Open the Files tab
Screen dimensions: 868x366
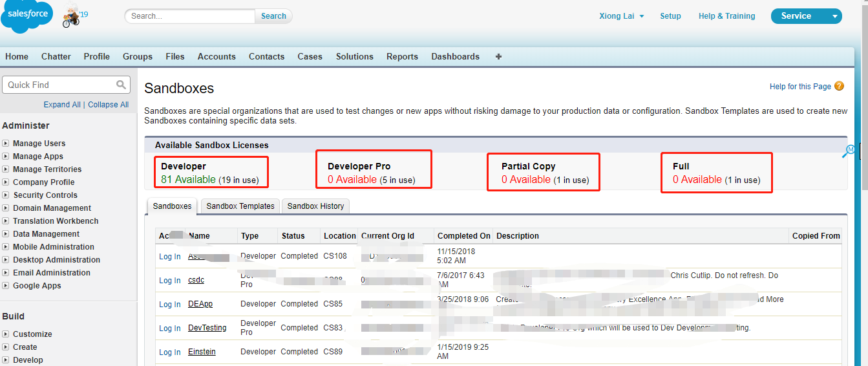pos(175,56)
